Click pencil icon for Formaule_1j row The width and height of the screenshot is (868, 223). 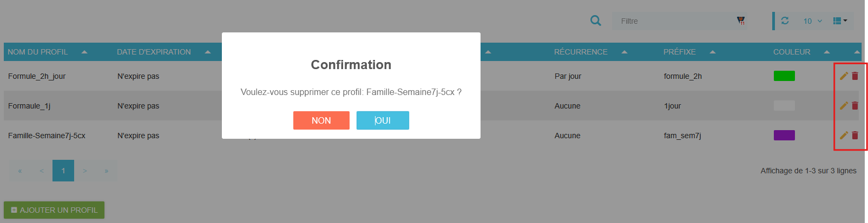[x=844, y=106]
